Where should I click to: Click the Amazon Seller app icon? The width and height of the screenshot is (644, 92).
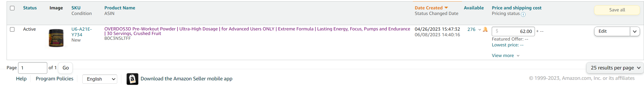132,79
